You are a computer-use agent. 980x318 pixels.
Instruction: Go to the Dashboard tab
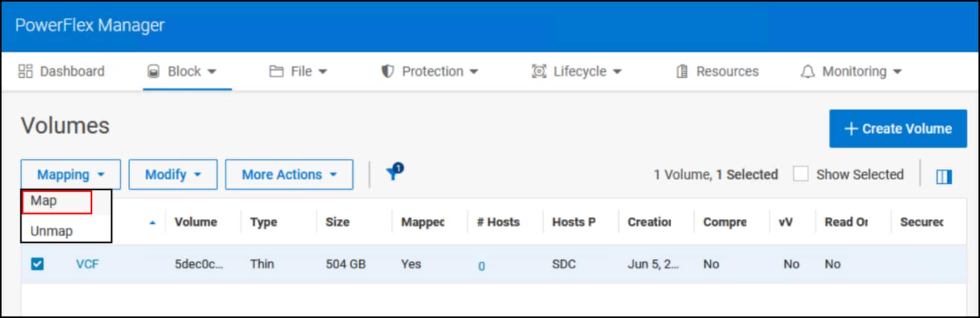pyautogui.click(x=61, y=71)
